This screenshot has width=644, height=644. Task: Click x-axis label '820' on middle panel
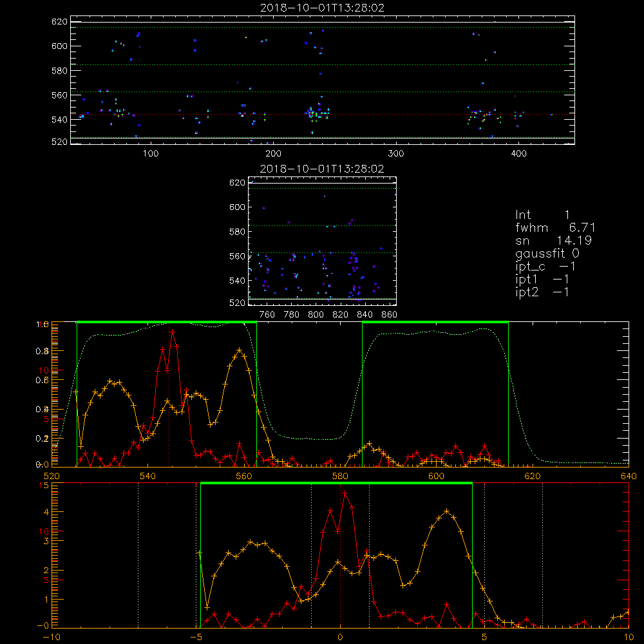coord(341,315)
